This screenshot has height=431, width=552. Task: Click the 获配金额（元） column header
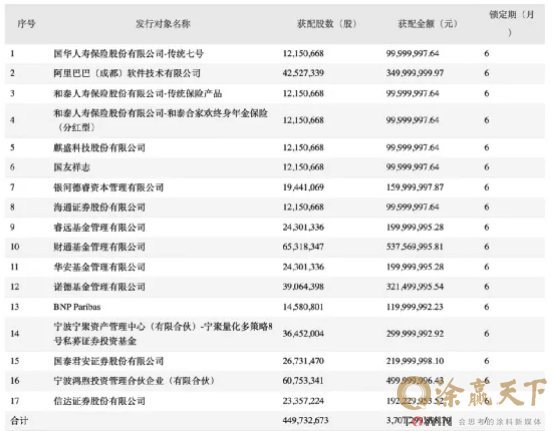[x=428, y=24]
